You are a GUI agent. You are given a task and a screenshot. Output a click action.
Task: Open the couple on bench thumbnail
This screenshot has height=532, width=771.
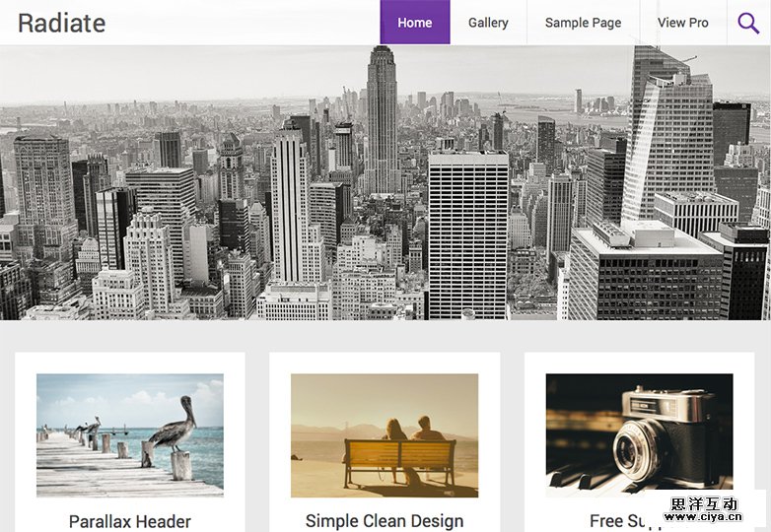385,435
